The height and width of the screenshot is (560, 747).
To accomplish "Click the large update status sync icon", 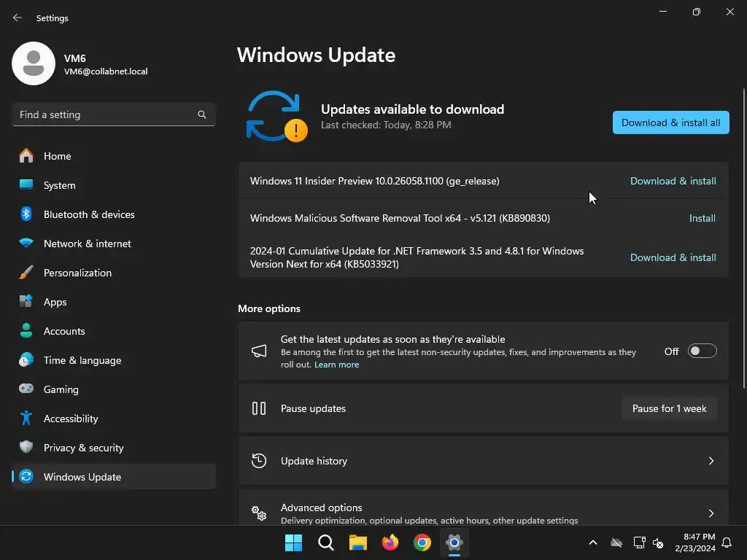I will coord(276,116).
